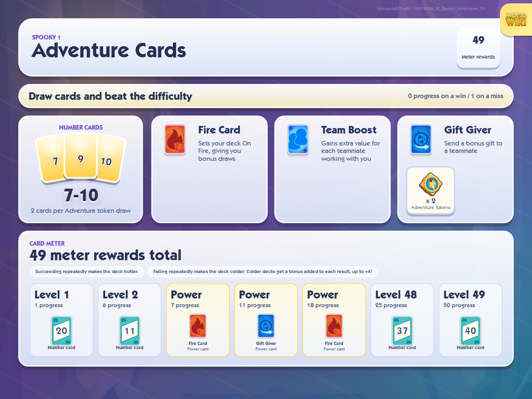Image resolution: width=532 pixels, height=399 pixels.
Task: Click the 'NUMBER CARDS' label
Action: pyautogui.click(x=81, y=128)
